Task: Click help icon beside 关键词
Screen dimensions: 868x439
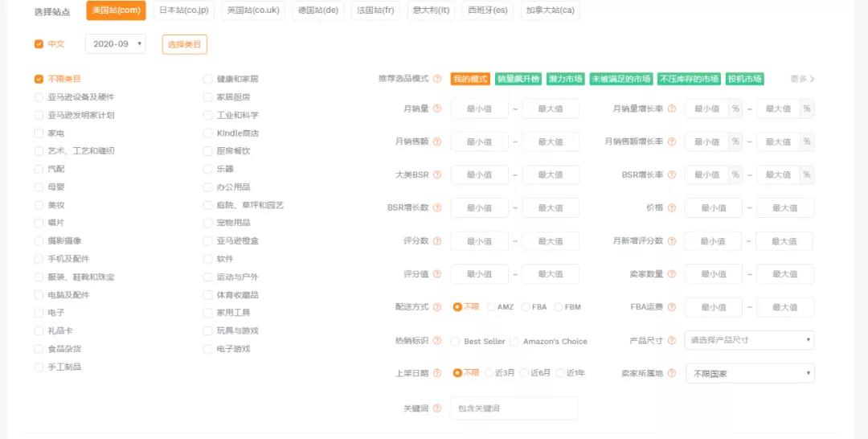Action: point(437,408)
